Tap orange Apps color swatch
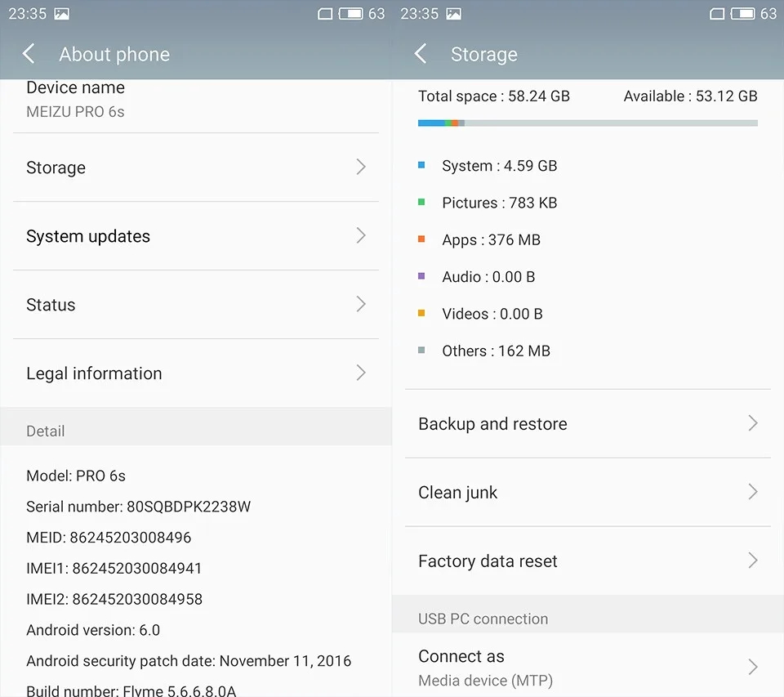The height and width of the screenshot is (697, 784). tap(421, 239)
